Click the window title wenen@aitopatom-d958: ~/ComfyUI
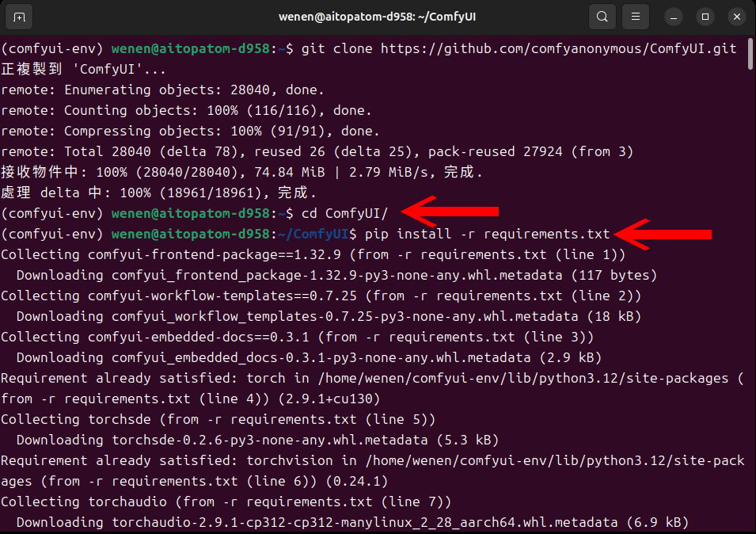756x534 pixels. pyautogui.click(x=378, y=17)
